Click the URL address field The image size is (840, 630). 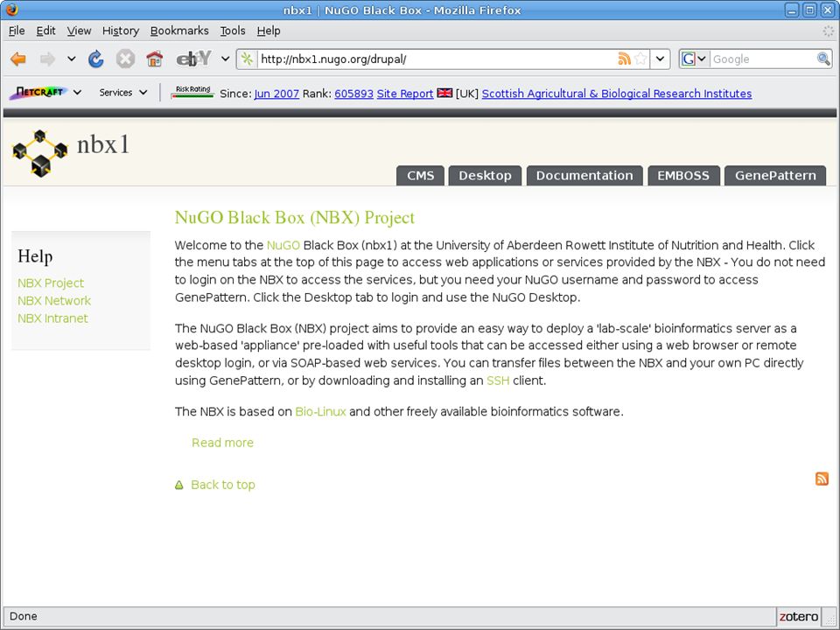[x=436, y=59]
